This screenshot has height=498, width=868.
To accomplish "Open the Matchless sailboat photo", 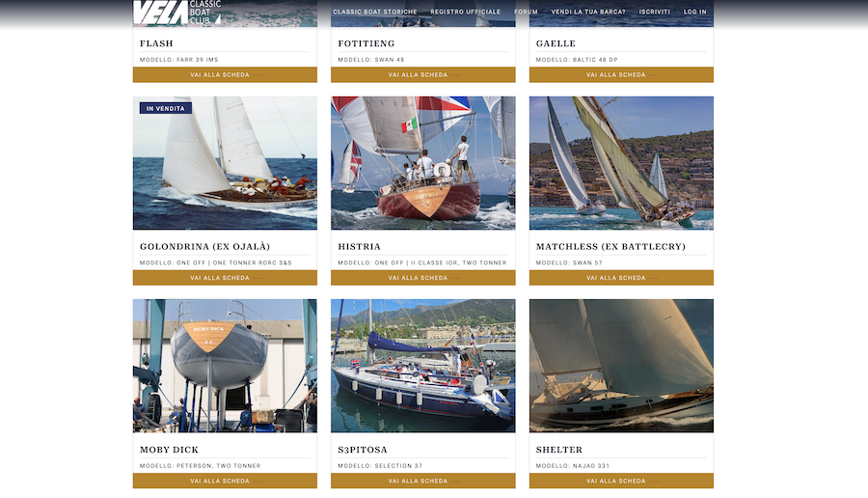I will [x=621, y=163].
